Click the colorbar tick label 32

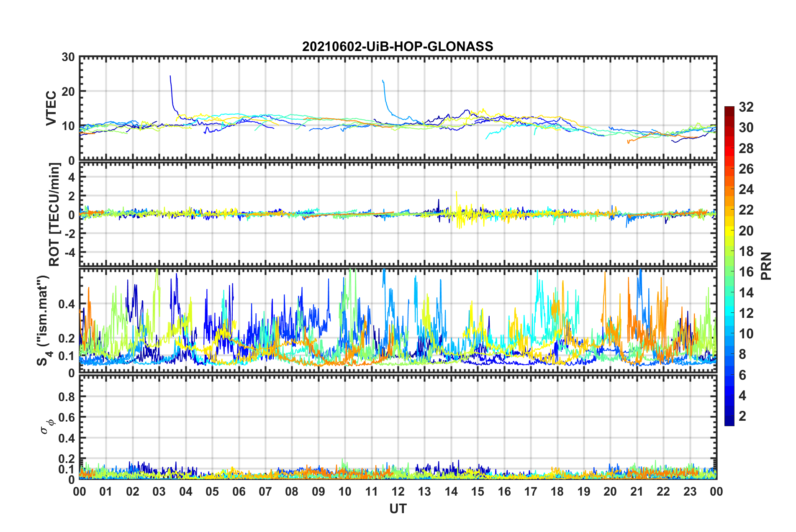746,107
